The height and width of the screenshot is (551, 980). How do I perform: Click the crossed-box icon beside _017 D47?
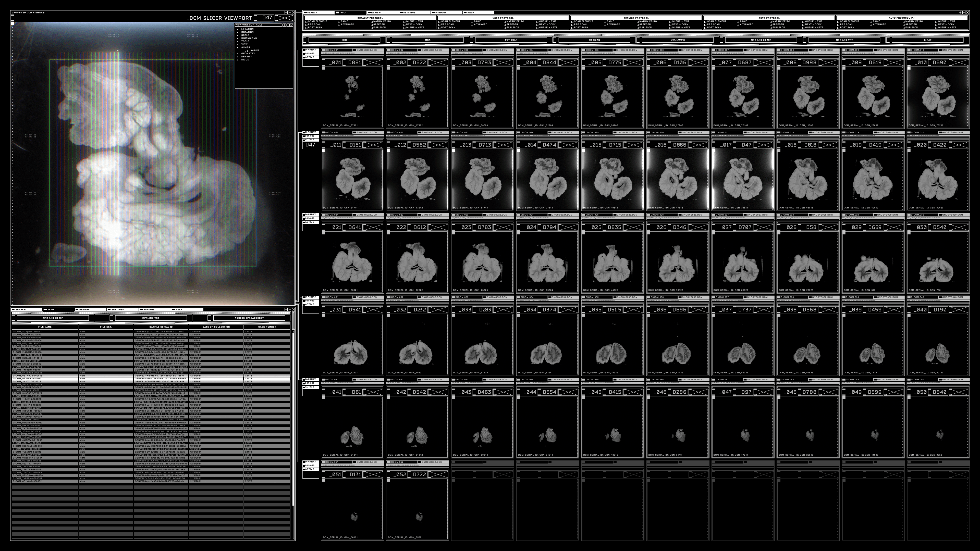click(764, 145)
